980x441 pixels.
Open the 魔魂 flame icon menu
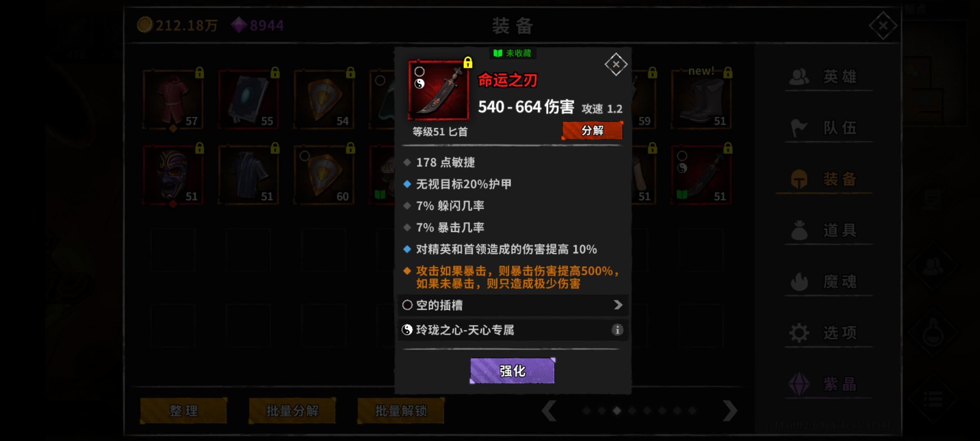click(x=799, y=281)
